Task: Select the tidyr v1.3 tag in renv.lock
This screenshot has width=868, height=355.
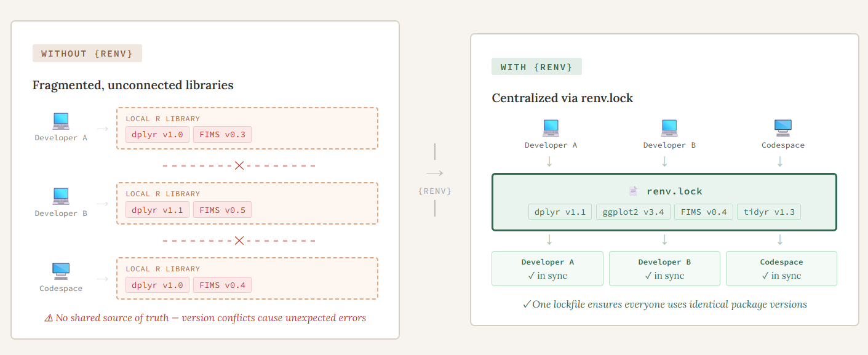Action: (769, 212)
